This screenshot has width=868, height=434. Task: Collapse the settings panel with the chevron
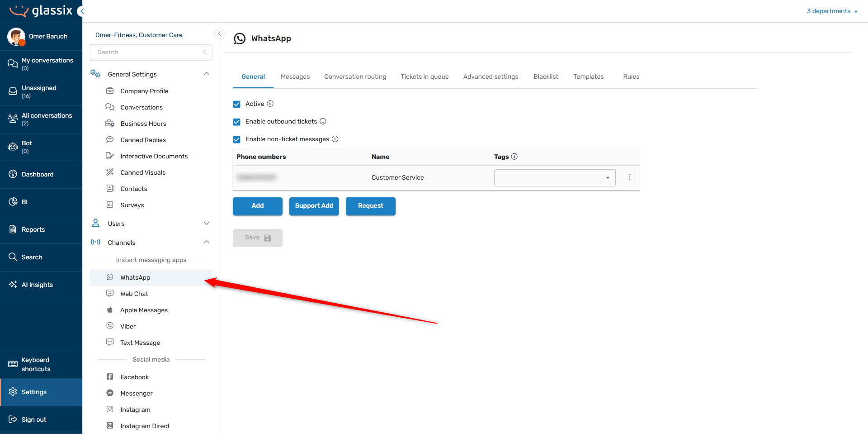point(220,34)
